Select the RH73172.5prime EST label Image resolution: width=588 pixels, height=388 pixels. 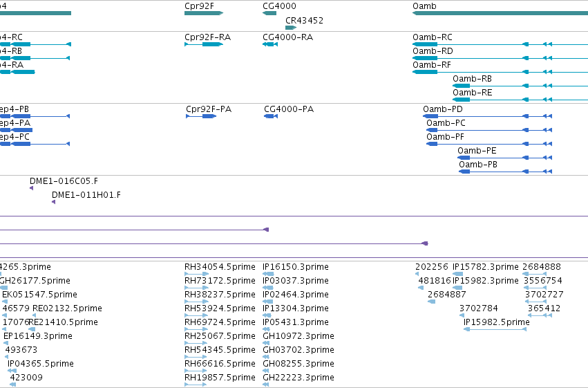point(220,281)
